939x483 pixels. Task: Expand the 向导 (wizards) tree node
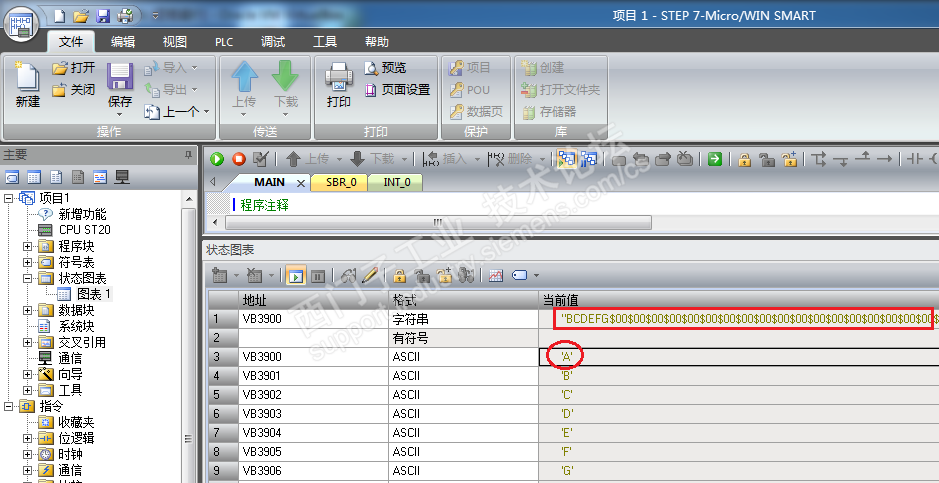[x=28, y=374]
